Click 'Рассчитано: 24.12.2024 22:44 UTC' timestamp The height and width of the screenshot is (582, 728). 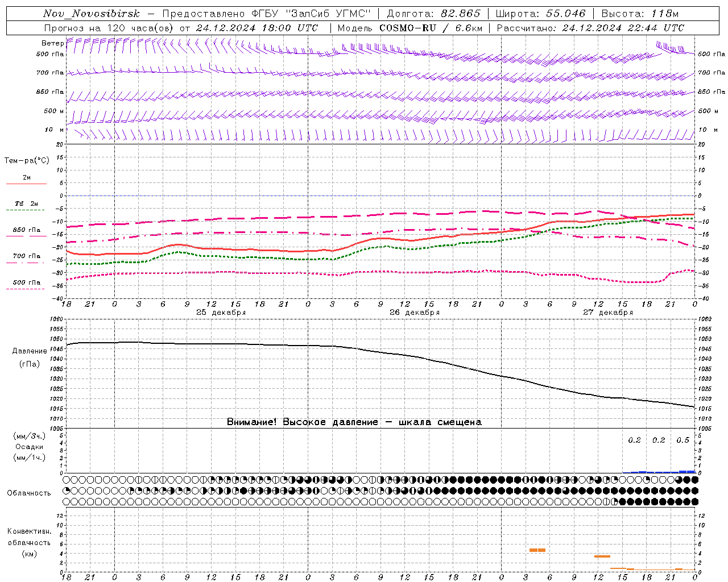(x=591, y=28)
